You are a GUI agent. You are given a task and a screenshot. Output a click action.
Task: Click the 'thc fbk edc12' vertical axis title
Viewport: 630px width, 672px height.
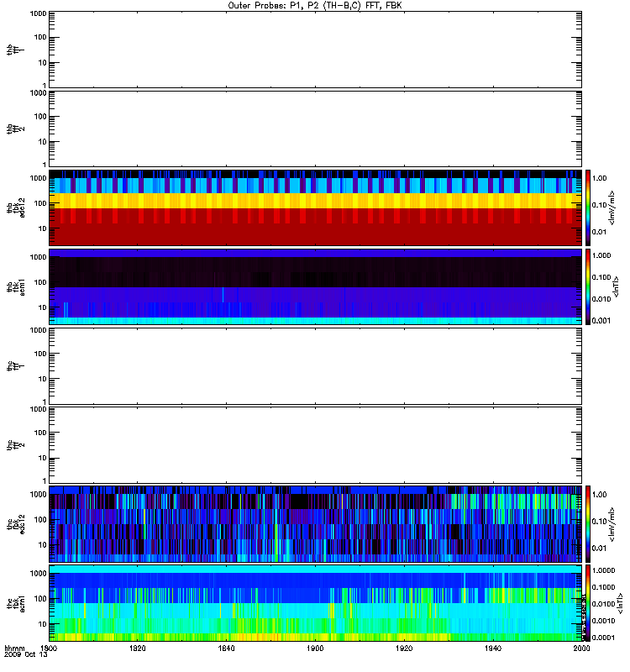pyautogui.click(x=16, y=523)
